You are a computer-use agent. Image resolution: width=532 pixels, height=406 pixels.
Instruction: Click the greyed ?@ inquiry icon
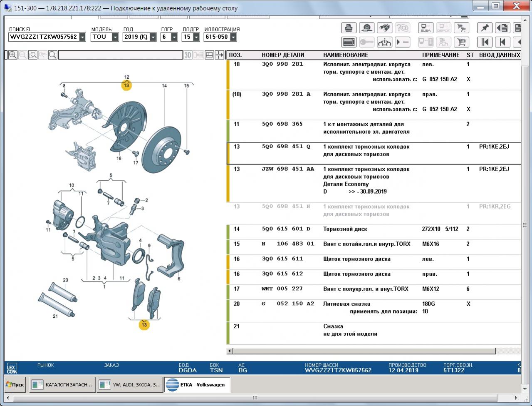402,28
